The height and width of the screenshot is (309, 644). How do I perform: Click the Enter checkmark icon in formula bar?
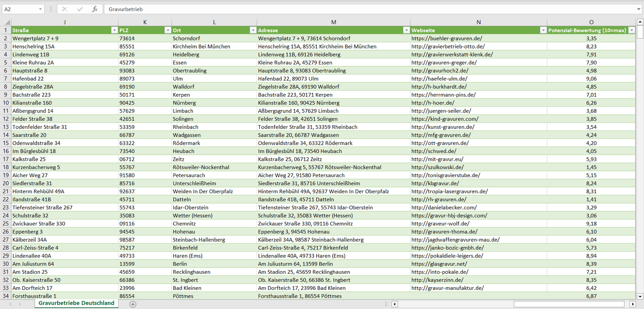(80, 9)
